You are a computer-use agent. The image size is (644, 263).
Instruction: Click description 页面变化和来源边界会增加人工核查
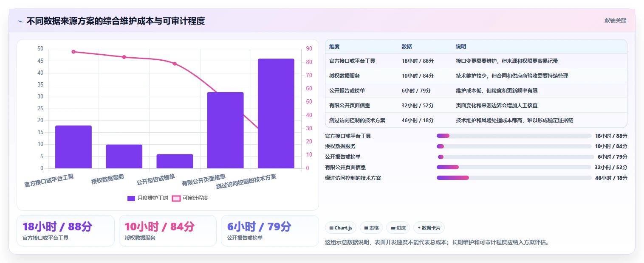[x=497, y=106]
